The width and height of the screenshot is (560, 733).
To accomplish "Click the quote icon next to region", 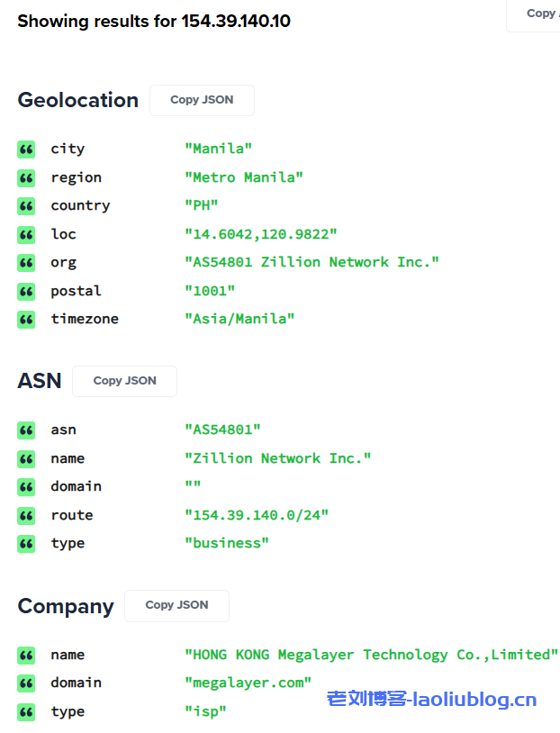I will pos(26,177).
